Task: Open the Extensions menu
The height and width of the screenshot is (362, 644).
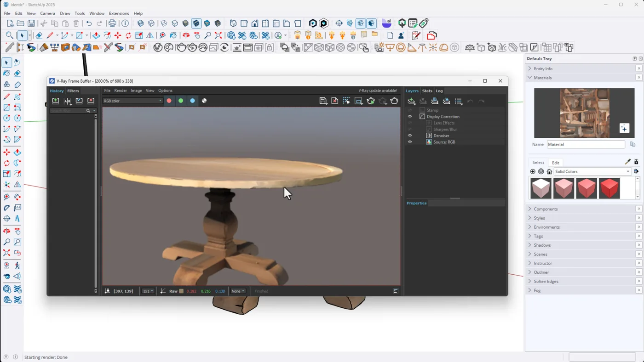Action: tap(119, 13)
